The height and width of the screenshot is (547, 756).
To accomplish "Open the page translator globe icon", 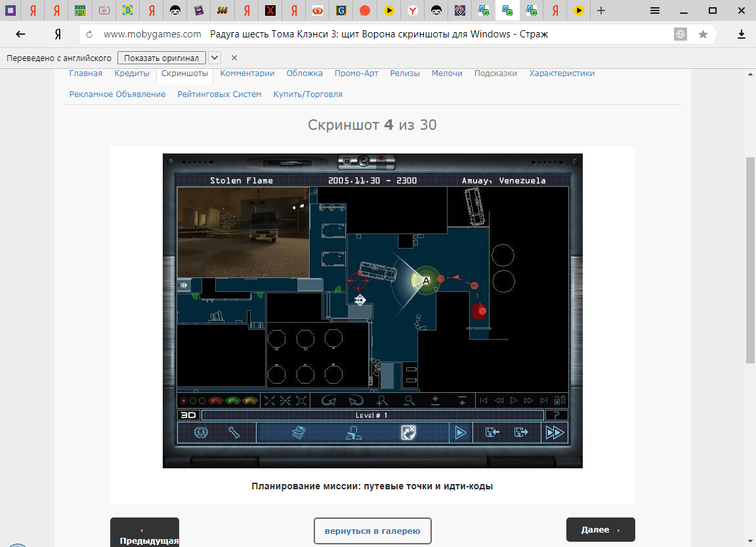I will (681, 34).
